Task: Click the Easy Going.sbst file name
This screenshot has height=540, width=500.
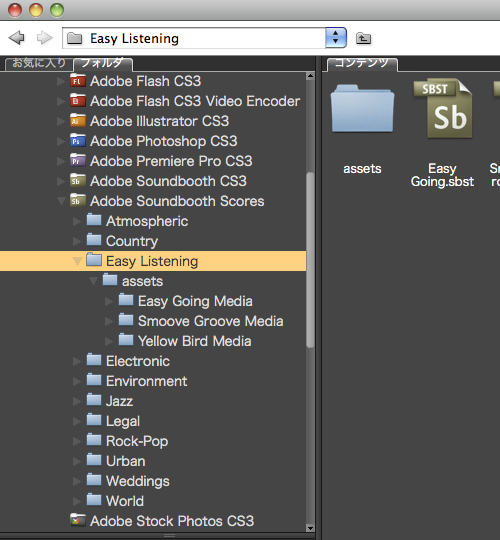Action: (x=442, y=175)
